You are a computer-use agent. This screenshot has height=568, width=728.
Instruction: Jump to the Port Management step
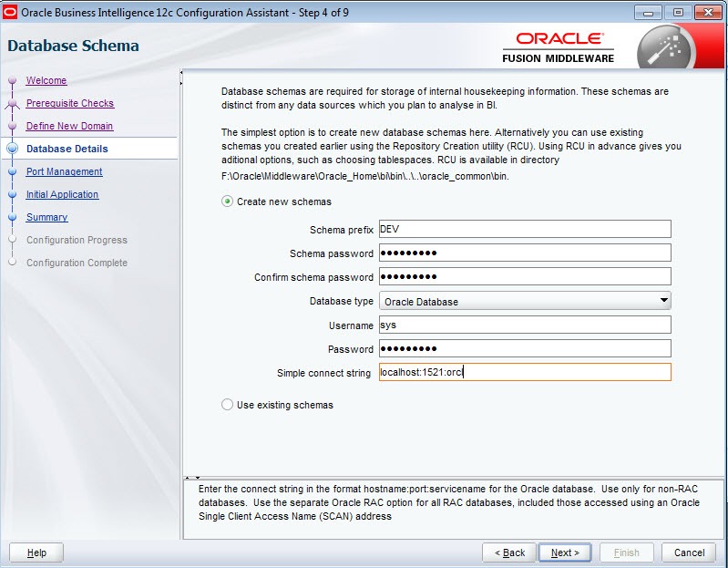(x=64, y=171)
